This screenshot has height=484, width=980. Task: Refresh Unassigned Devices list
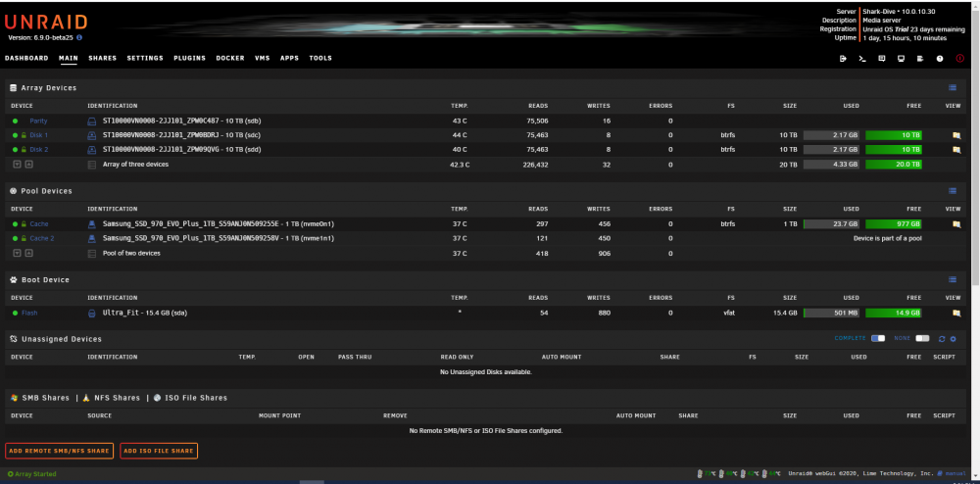tap(942, 338)
